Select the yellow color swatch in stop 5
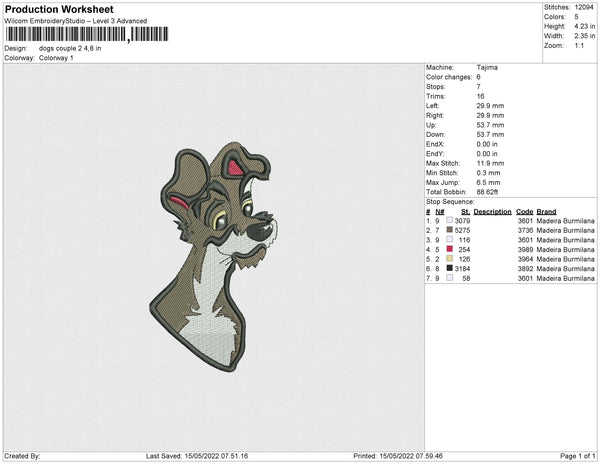The image size is (600, 464). pyautogui.click(x=450, y=259)
